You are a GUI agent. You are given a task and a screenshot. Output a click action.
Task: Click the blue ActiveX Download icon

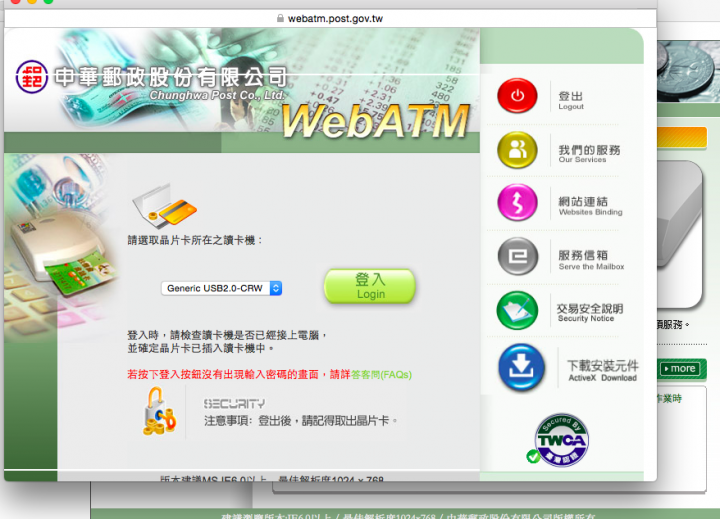click(x=522, y=367)
